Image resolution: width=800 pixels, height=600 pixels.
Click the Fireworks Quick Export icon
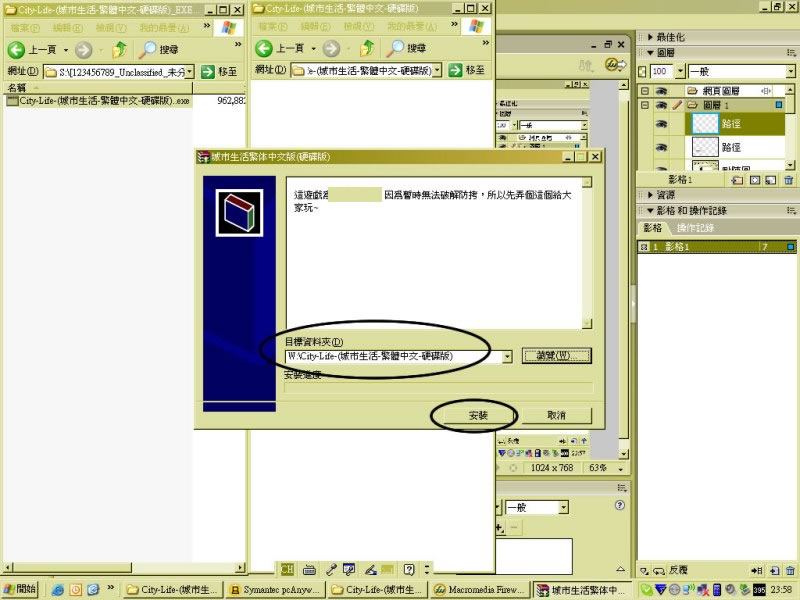coord(615,65)
